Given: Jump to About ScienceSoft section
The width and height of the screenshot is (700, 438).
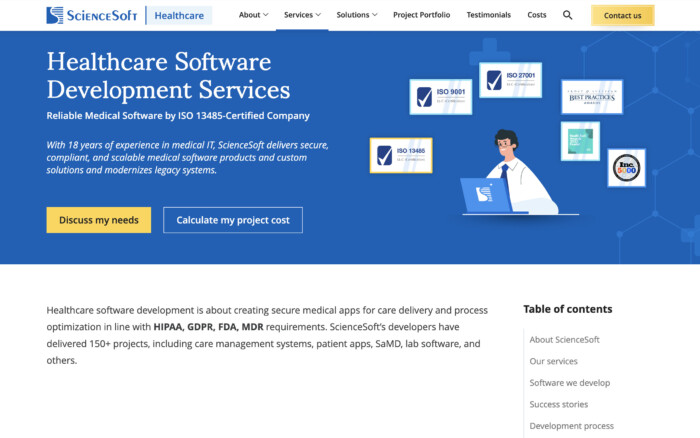Looking at the screenshot, I should (564, 340).
